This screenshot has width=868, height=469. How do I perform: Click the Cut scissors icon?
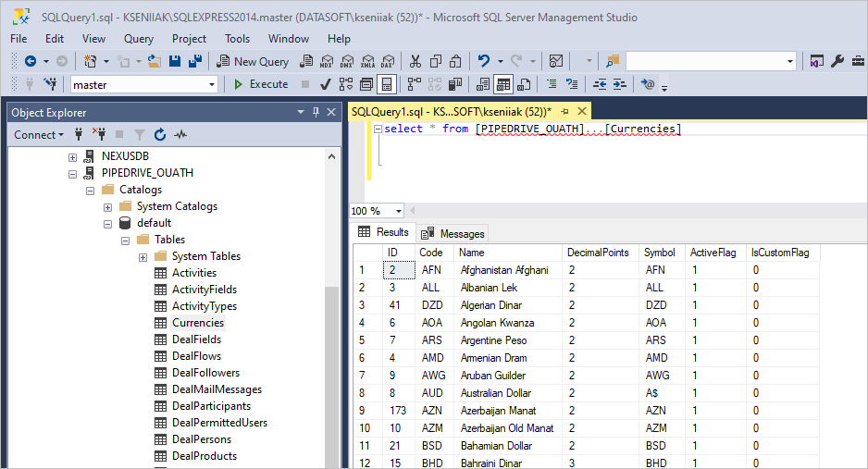click(x=415, y=61)
